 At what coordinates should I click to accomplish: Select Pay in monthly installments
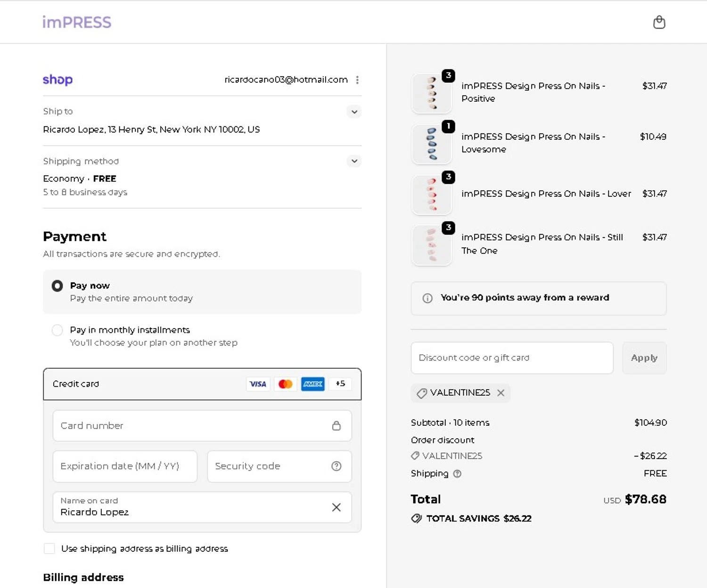point(57,330)
